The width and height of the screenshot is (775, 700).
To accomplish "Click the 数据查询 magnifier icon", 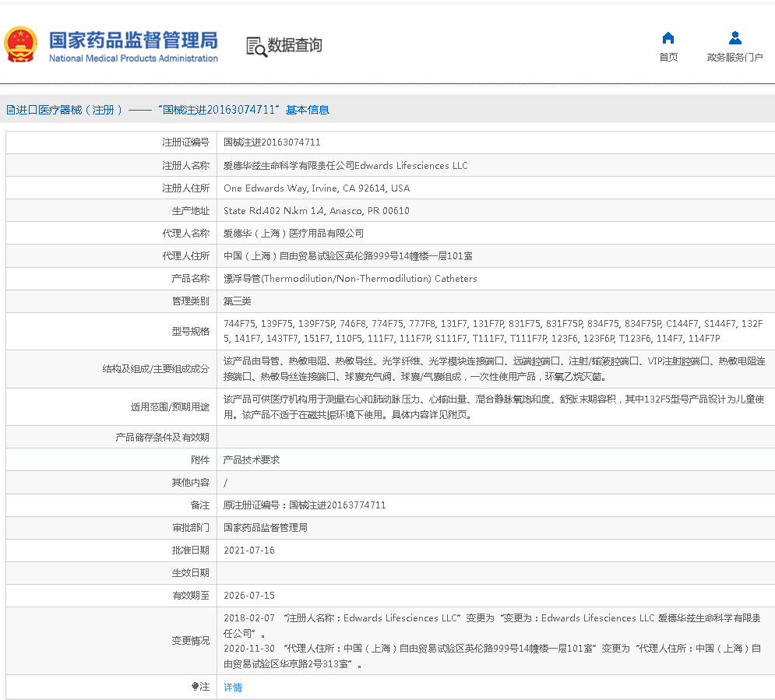I will pos(256,47).
